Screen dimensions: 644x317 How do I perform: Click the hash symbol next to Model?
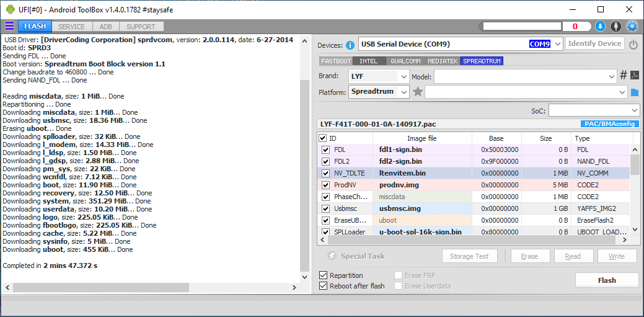624,76
